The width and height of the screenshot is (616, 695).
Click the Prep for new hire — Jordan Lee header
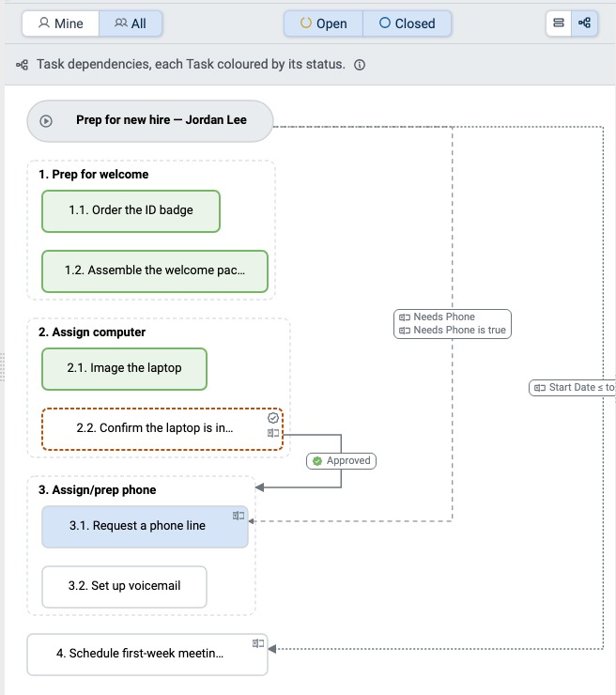[150, 120]
